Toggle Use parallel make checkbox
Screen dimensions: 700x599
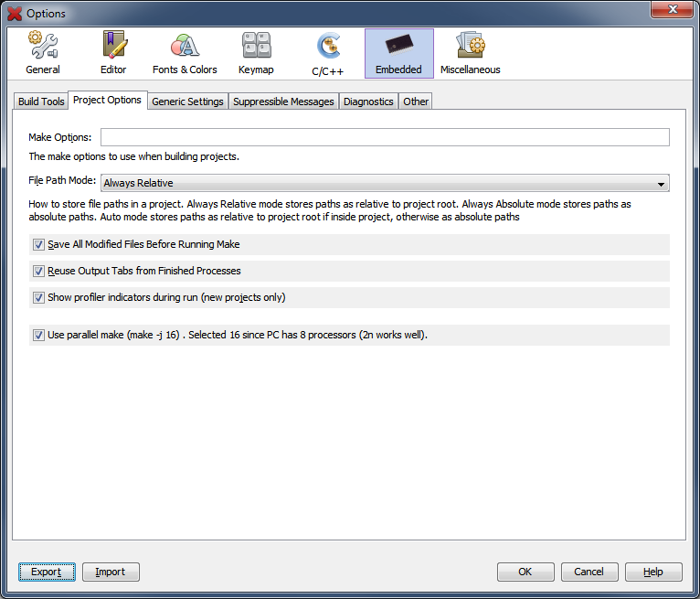tap(39, 335)
